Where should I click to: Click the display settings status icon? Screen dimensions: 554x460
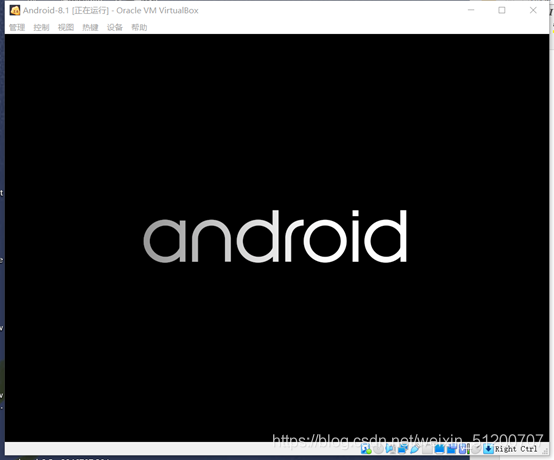click(440, 449)
